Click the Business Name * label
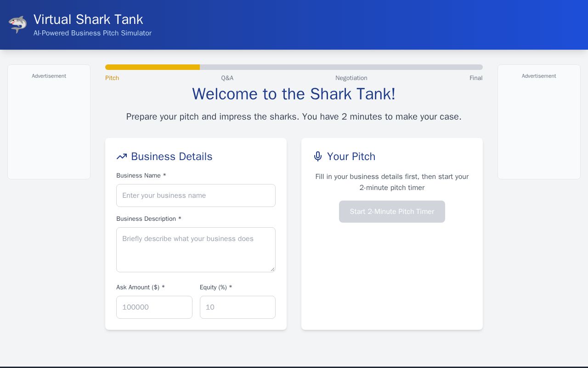Viewport: 588px width, 368px height. 141,176
